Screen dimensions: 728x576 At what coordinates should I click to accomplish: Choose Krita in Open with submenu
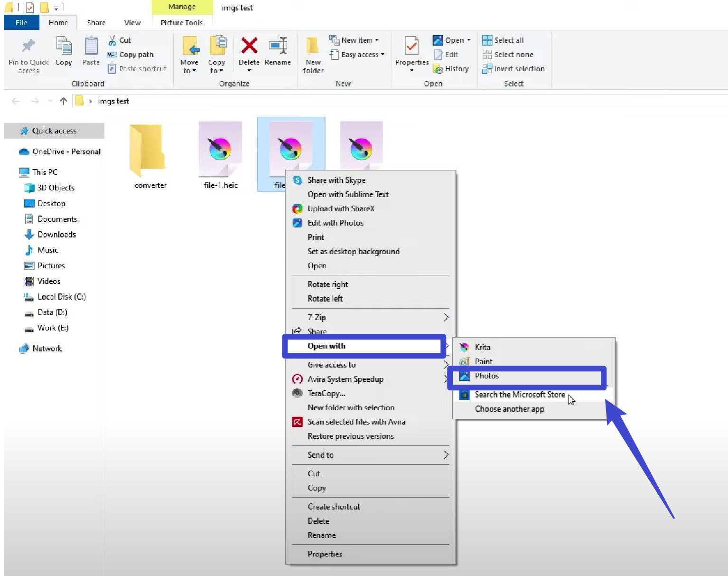pyautogui.click(x=534, y=347)
